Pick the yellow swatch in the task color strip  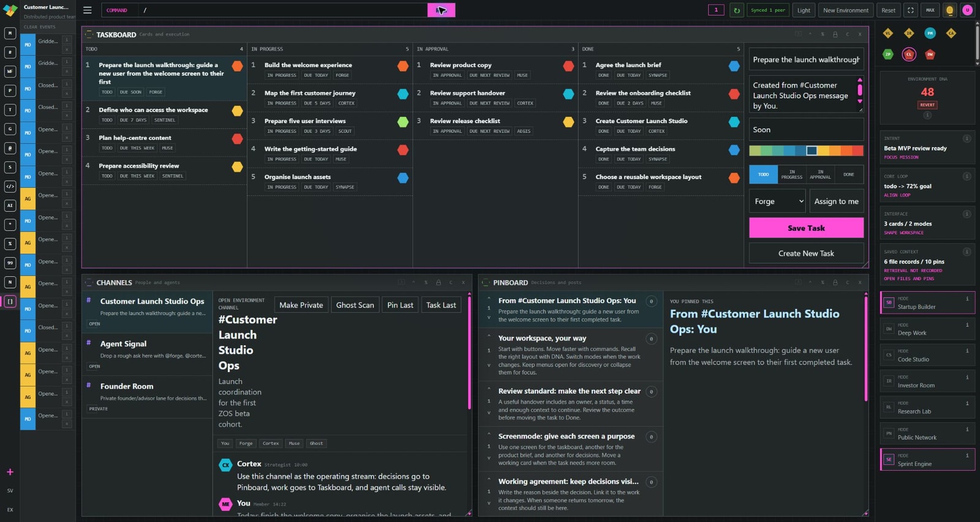(823, 151)
